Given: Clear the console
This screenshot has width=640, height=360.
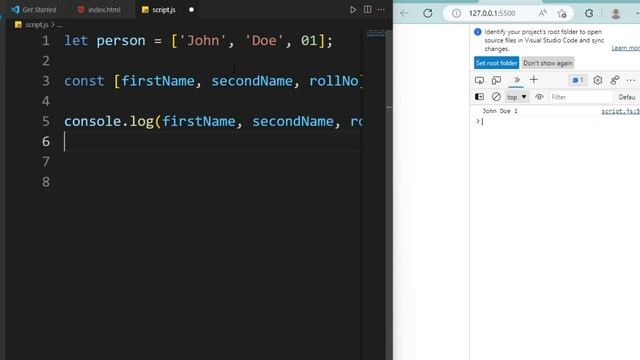Looking at the screenshot, I should pyautogui.click(x=496, y=97).
